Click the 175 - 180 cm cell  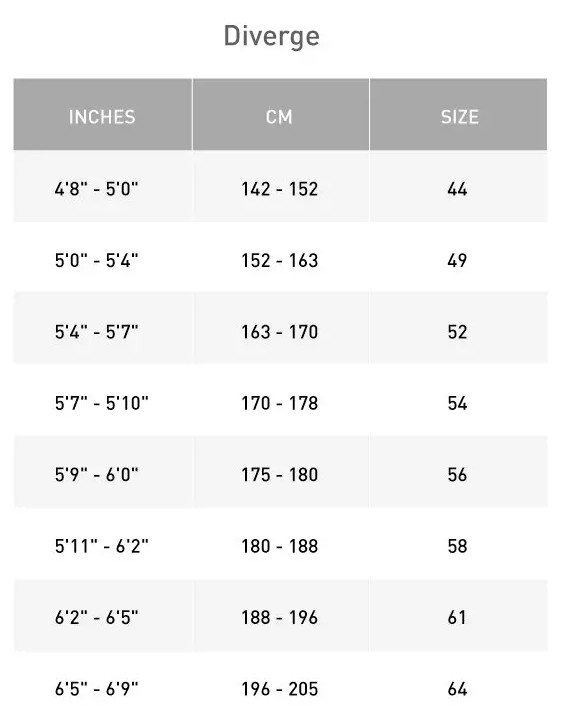click(x=281, y=473)
